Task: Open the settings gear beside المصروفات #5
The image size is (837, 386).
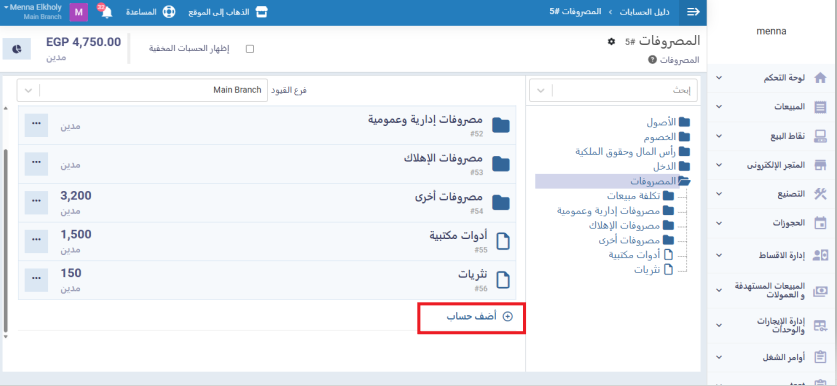Action: [x=611, y=41]
